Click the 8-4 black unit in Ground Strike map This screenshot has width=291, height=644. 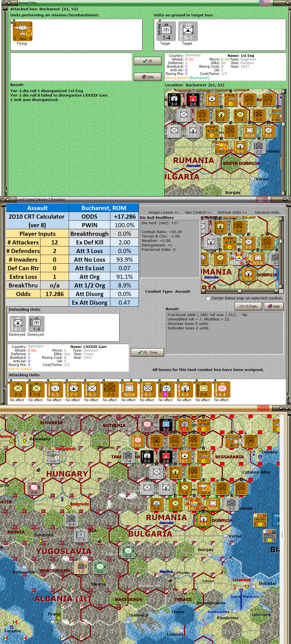click(x=174, y=100)
